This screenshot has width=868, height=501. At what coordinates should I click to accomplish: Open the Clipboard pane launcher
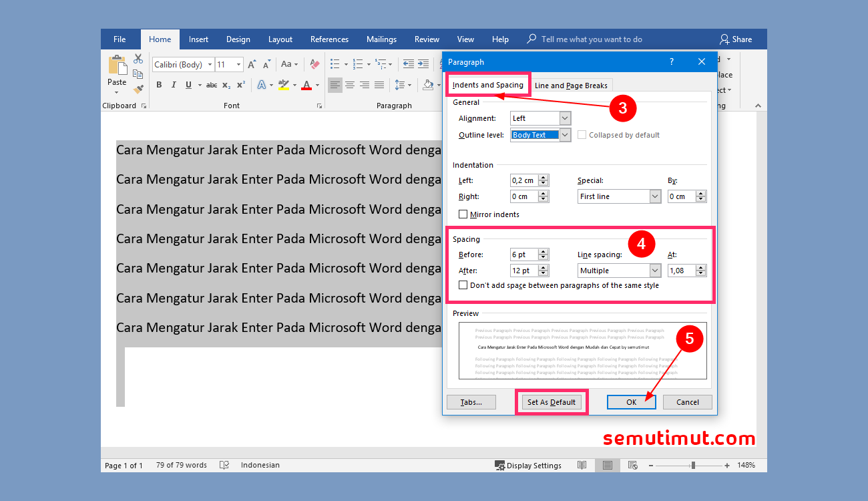144,106
